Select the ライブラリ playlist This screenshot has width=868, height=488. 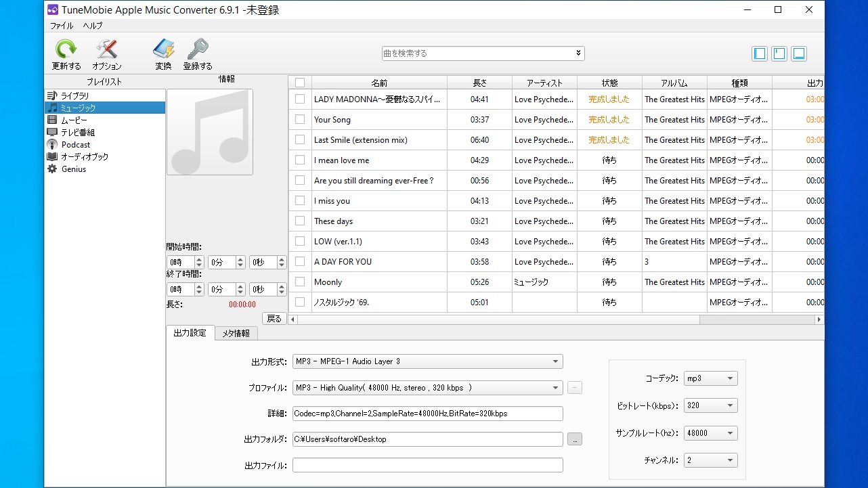[x=105, y=95]
